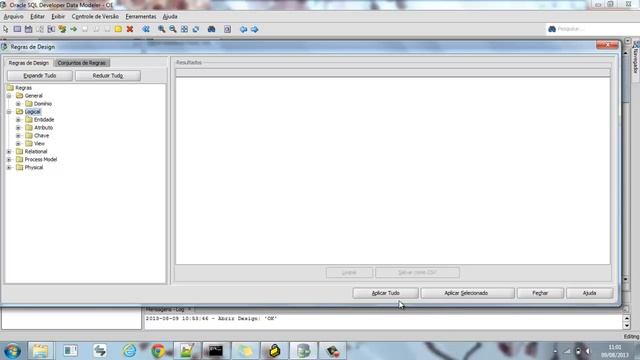
Task: Open the command prompt taskbar icon
Action: pos(216,351)
